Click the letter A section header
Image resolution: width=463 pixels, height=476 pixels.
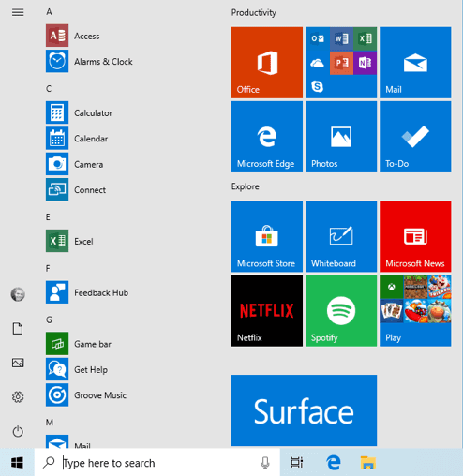[49, 12]
